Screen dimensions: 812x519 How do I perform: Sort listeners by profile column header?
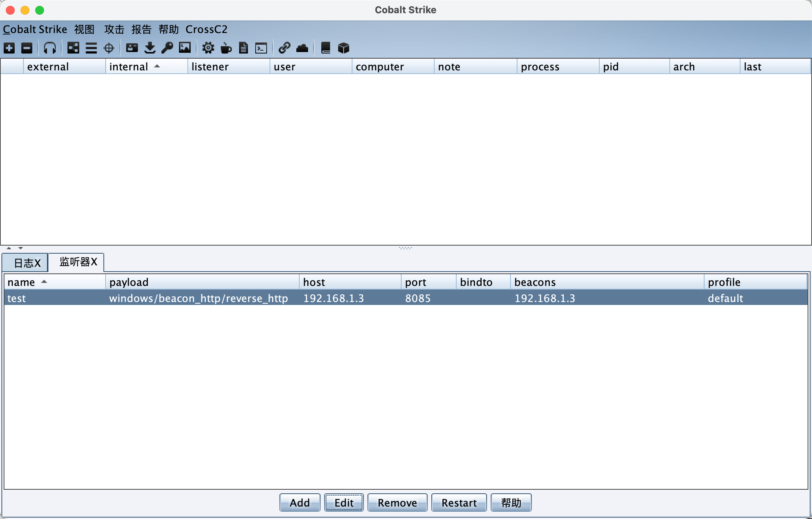pyautogui.click(x=756, y=282)
